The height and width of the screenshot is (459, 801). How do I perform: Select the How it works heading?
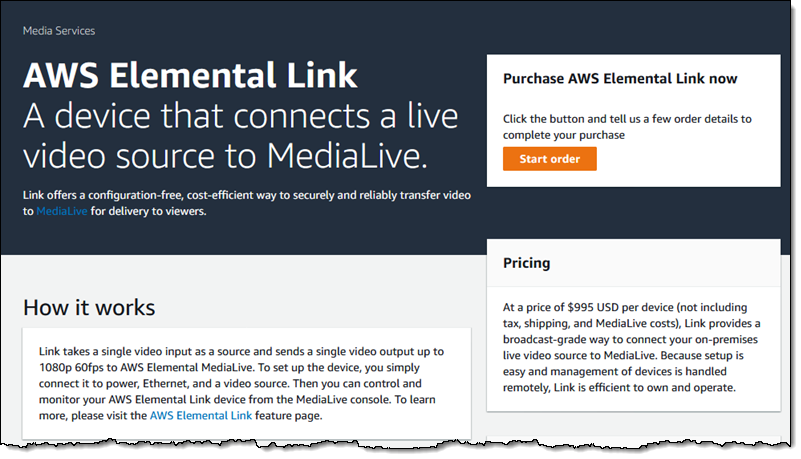click(x=89, y=306)
